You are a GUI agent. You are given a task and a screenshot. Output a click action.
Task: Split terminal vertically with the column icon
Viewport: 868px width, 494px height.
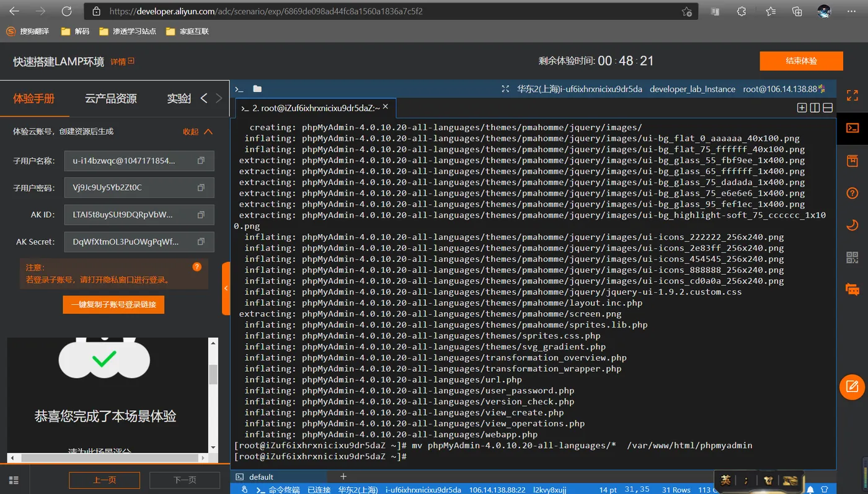click(x=815, y=107)
